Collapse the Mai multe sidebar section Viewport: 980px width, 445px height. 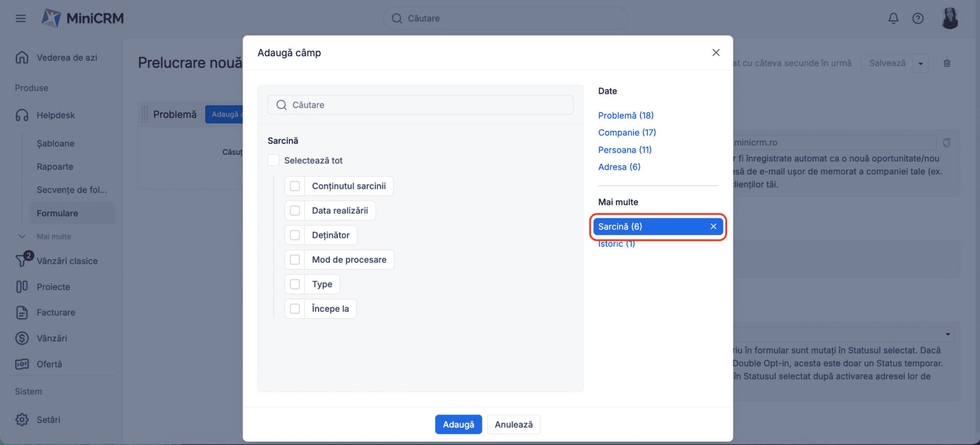click(x=22, y=236)
